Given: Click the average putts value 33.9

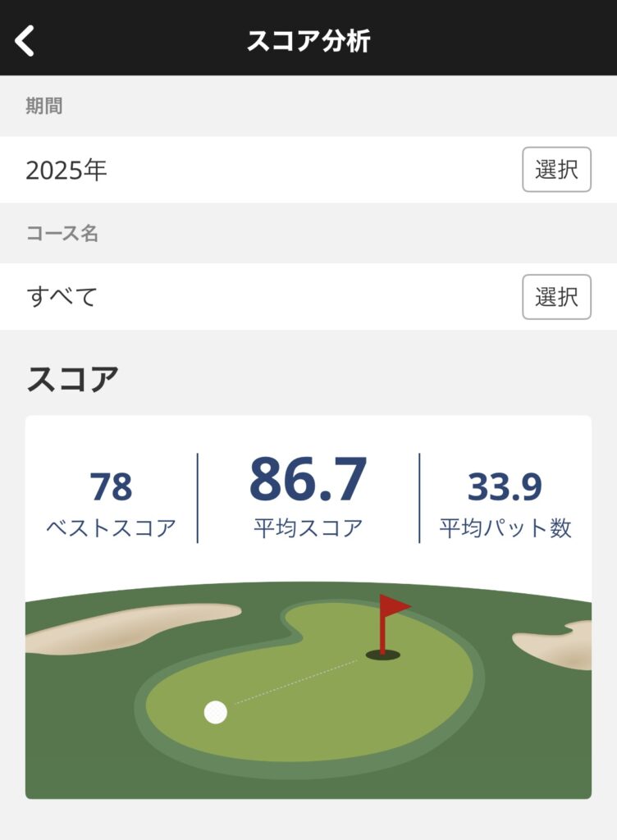Looking at the screenshot, I should [505, 487].
